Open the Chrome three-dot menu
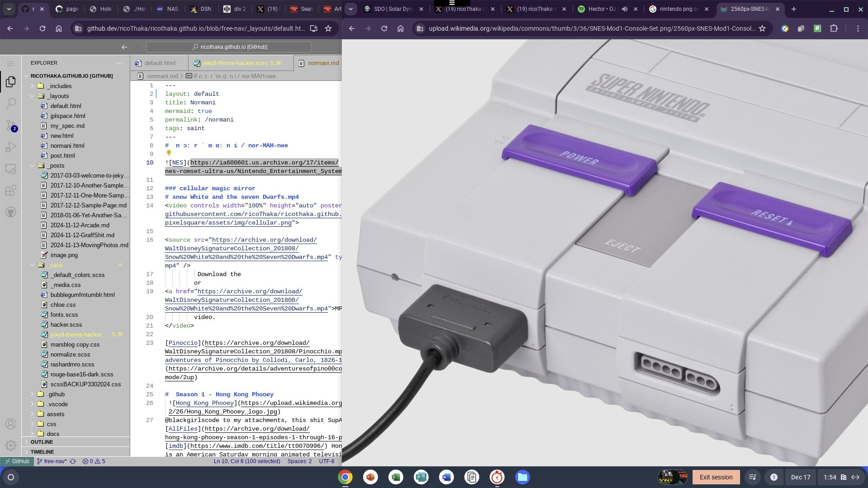The height and width of the screenshot is (488, 868). 858,28
